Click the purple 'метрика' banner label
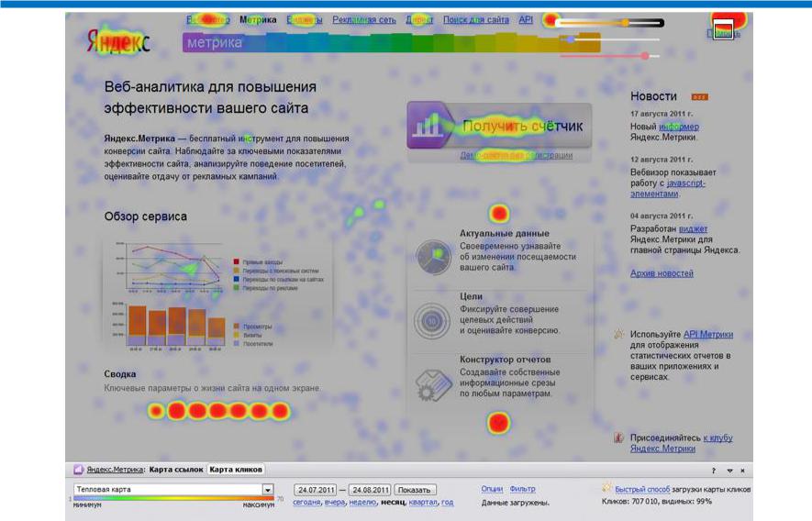 coord(215,42)
